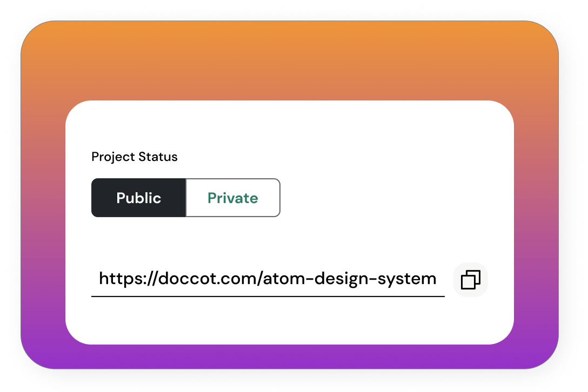The image size is (588, 392).
Task: Click the underline beneath the URL
Action: point(268,296)
